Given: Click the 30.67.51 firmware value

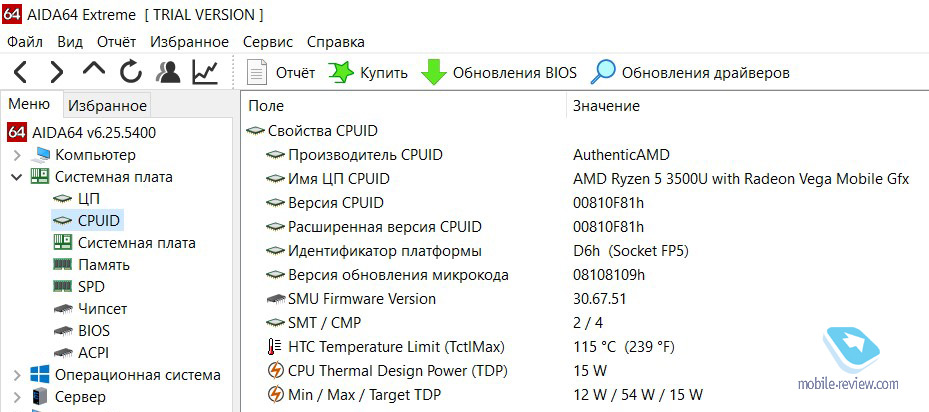Looking at the screenshot, I should tap(600, 299).
